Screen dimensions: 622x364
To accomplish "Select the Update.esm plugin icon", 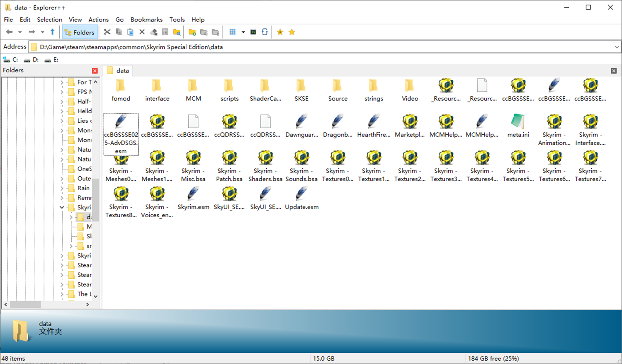I will [301, 193].
